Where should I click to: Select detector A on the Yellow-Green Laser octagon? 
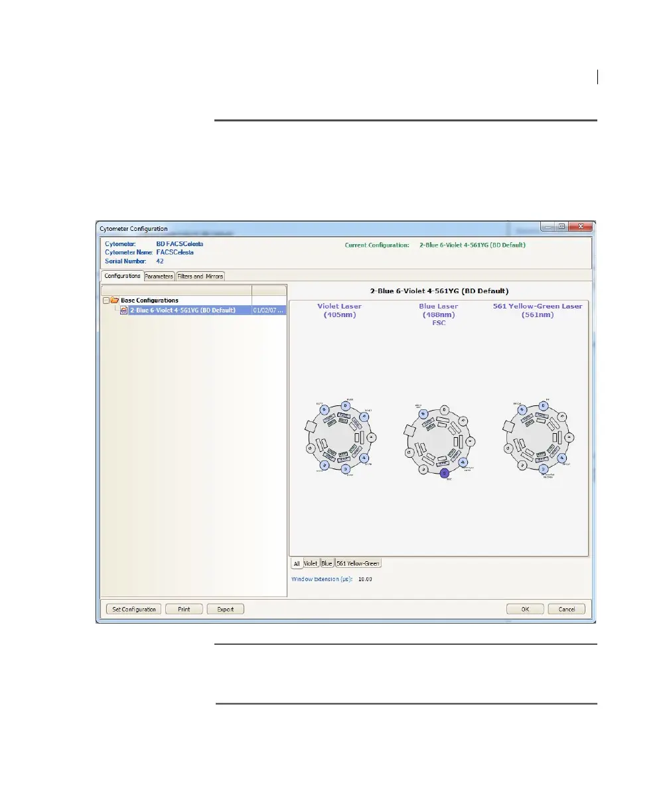(561, 458)
